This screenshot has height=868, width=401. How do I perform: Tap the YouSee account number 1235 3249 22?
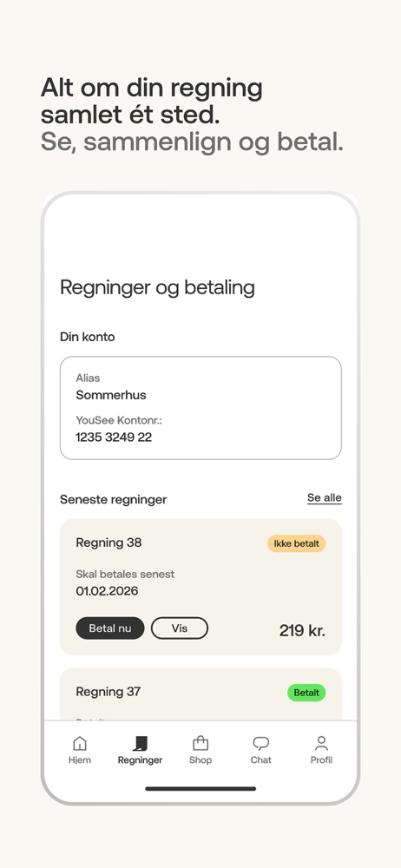pyautogui.click(x=114, y=437)
